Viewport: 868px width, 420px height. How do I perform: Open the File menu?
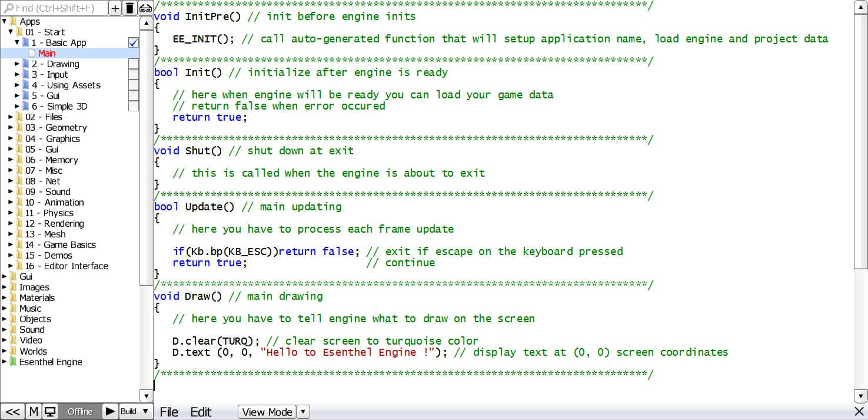coord(169,412)
